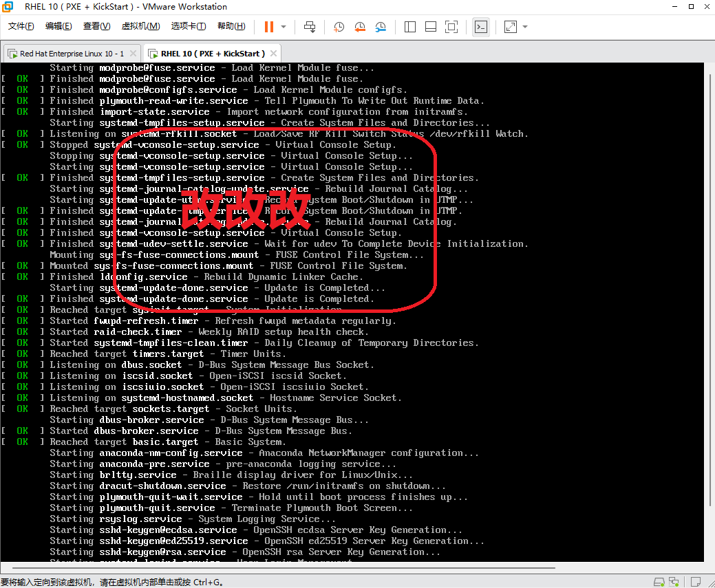
Task: Switch to the Red Hat Enterprise Linux 10 - 1 tab
Action: 72,54
